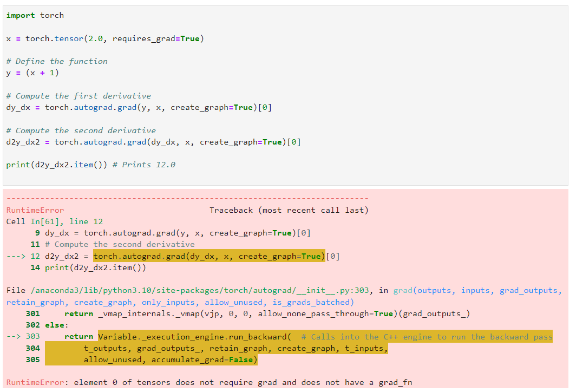The width and height of the screenshot is (576, 392).
Task: Click the 'Cell In[61], line 12' reference
Action: pyautogui.click(x=54, y=221)
